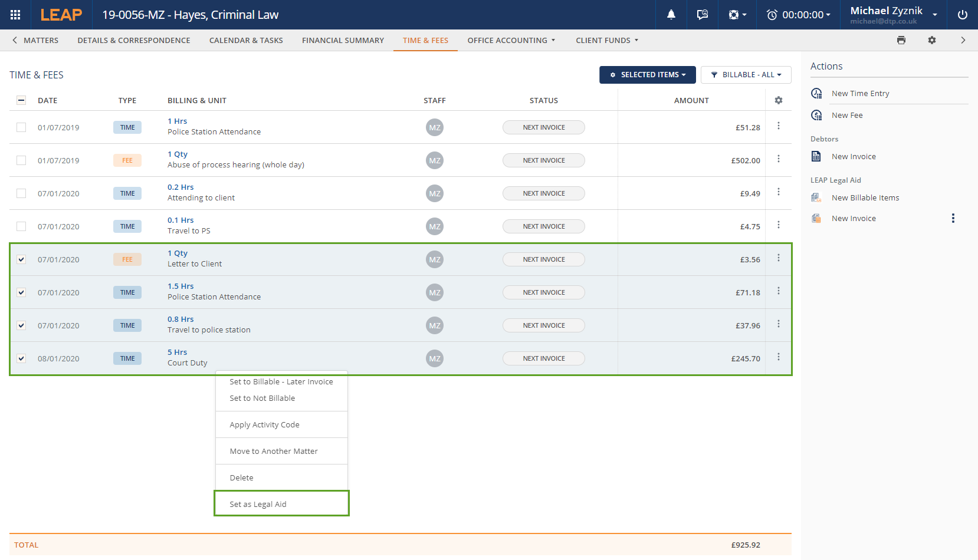Click the MZ staff avatar on first row
This screenshot has height=560, width=978.
(x=434, y=127)
